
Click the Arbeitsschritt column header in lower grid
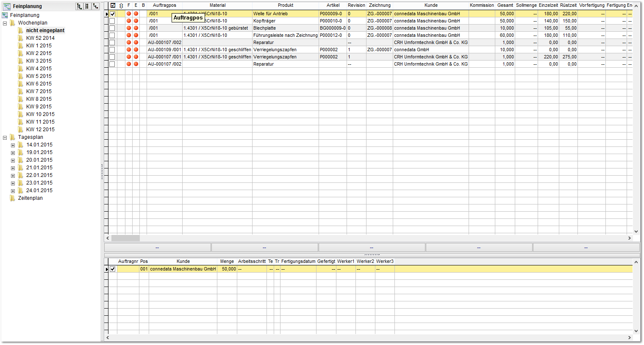[x=252, y=262]
